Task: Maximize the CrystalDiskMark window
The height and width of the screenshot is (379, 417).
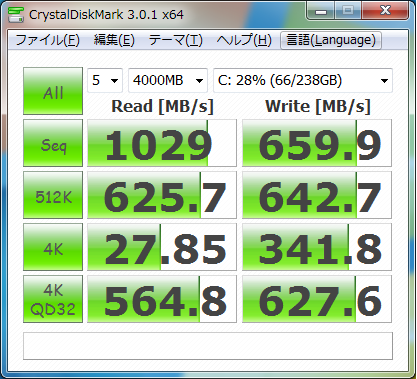Action: tap(348, 11)
